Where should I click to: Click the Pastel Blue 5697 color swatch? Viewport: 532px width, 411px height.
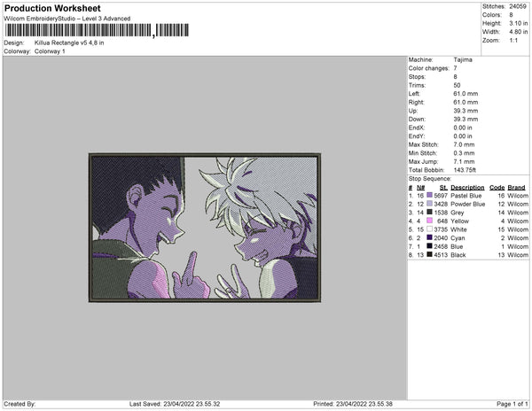pyautogui.click(x=429, y=195)
